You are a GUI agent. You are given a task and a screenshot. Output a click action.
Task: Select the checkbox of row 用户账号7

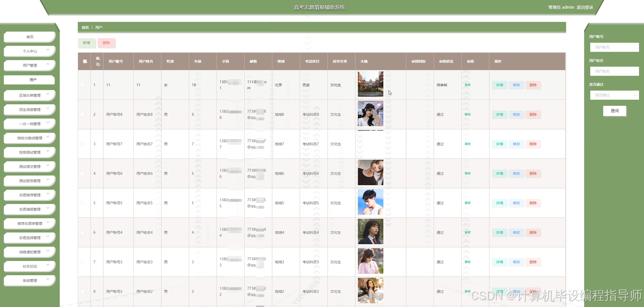[83, 144]
